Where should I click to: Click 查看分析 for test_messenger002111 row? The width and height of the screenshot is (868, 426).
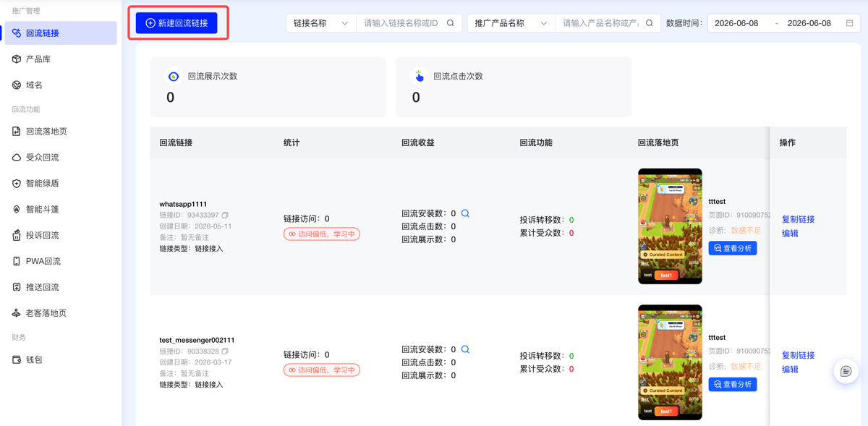[733, 384]
